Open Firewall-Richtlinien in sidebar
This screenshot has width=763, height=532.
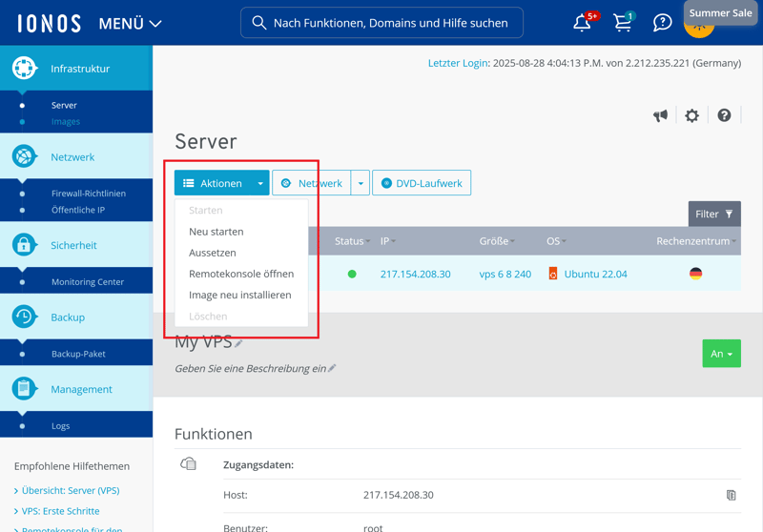89,194
